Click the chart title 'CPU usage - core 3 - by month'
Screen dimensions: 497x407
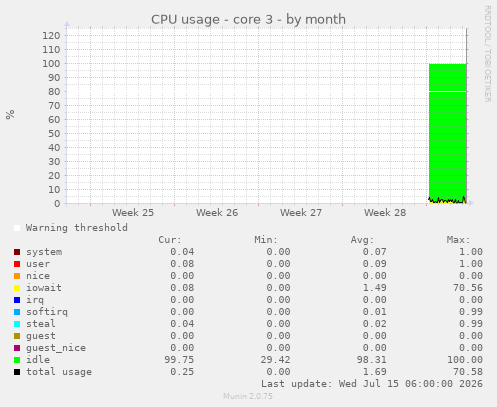(248, 20)
